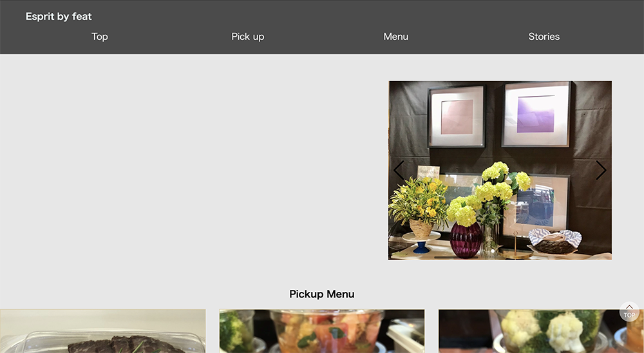Open the Pick up navigation item

click(248, 37)
